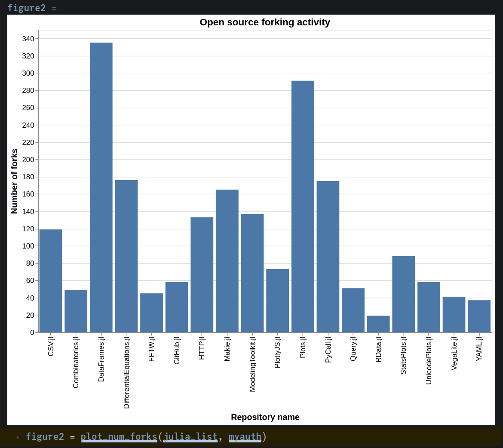
Task: Click the 'figure2 =' output label
Action: point(32,8)
